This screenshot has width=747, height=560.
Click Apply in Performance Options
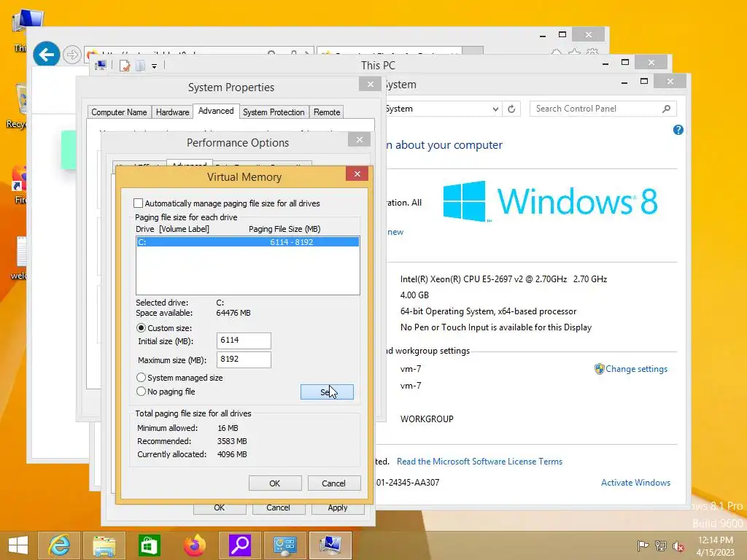click(338, 508)
